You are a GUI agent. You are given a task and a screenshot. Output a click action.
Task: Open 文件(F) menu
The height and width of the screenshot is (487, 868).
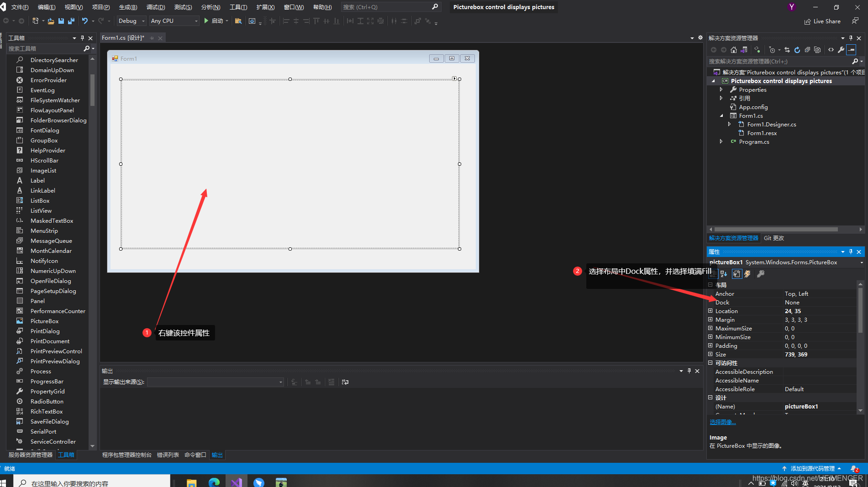[20, 7]
